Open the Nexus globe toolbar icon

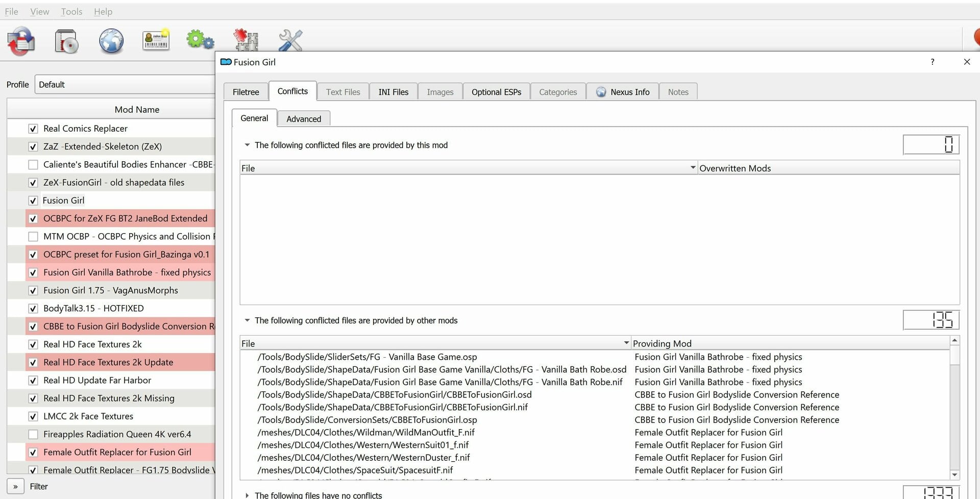tap(111, 41)
